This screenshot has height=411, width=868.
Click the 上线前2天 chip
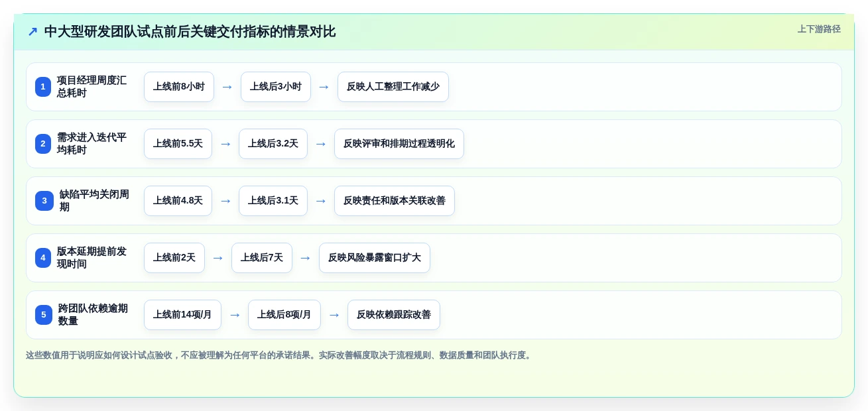click(x=174, y=258)
